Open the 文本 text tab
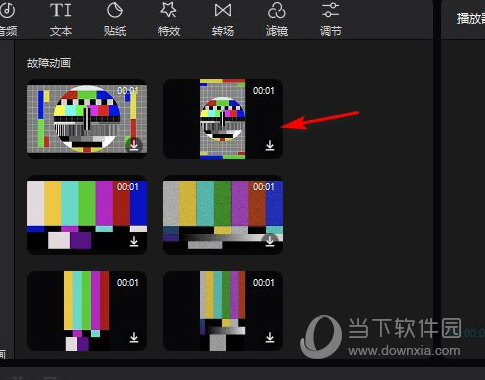This screenshot has height=380, width=485. [x=61, y=19]
